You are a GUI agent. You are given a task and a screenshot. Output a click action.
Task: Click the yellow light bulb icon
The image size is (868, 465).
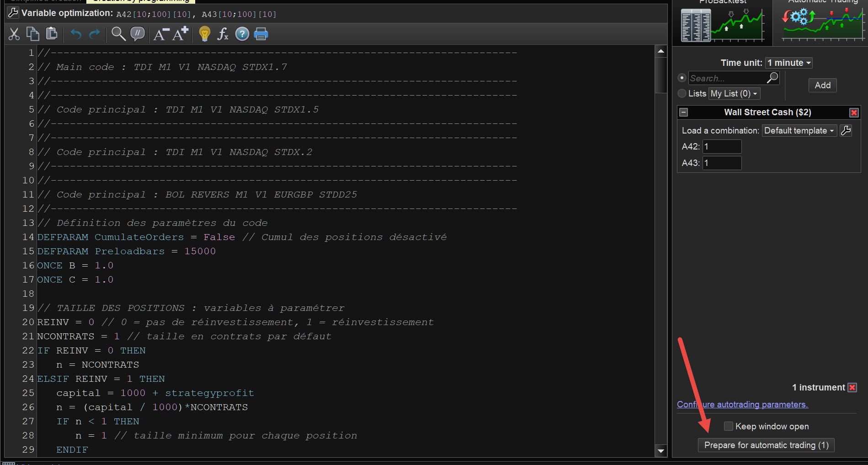(205, 34)
